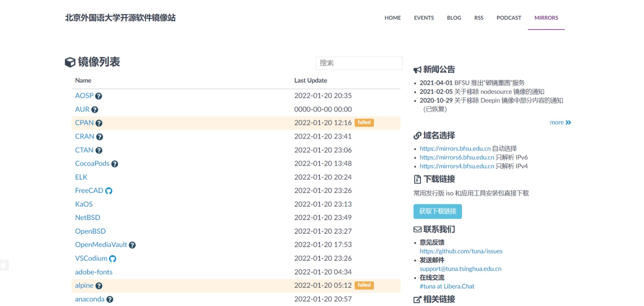The image size is (644, 306).
Task: Expand news list with the more link
Action: click(560, 122)
